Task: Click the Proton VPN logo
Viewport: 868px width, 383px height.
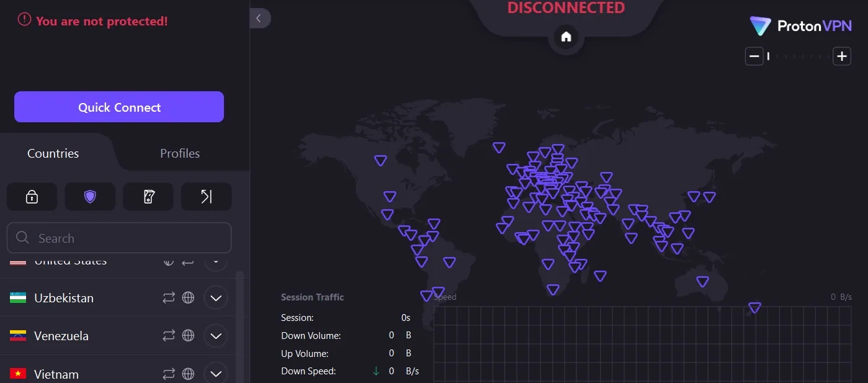Action: click(x=800, y=25)
